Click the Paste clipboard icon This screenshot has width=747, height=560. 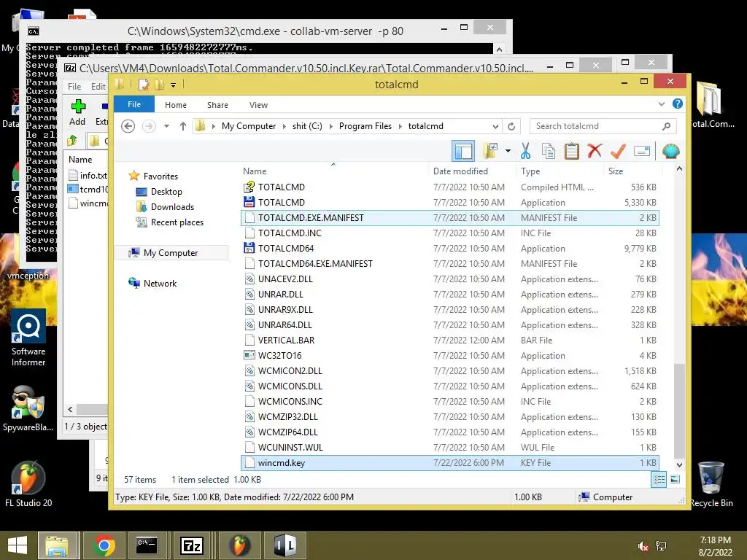point(572,151)
